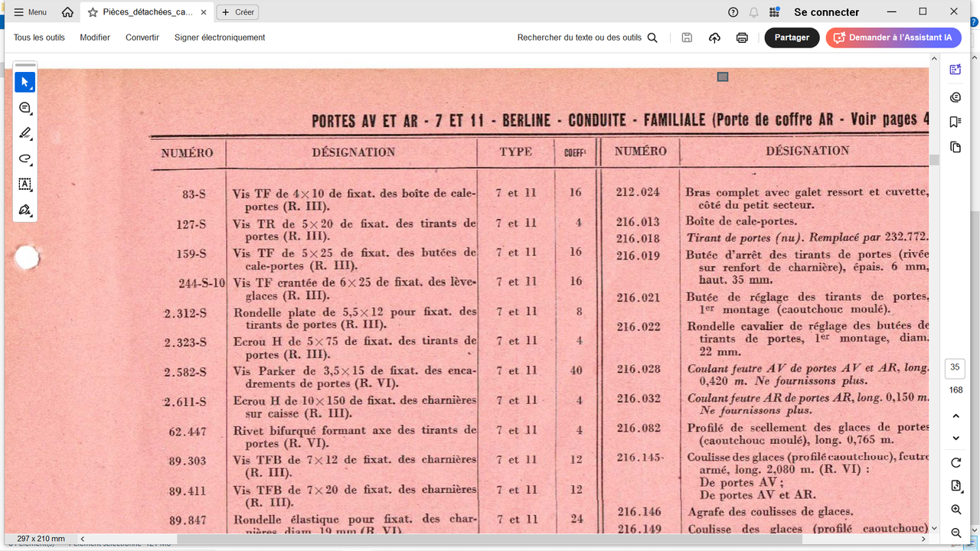Click part number 216.028
This screenshot has height=551, width=980.
[638, 369]
